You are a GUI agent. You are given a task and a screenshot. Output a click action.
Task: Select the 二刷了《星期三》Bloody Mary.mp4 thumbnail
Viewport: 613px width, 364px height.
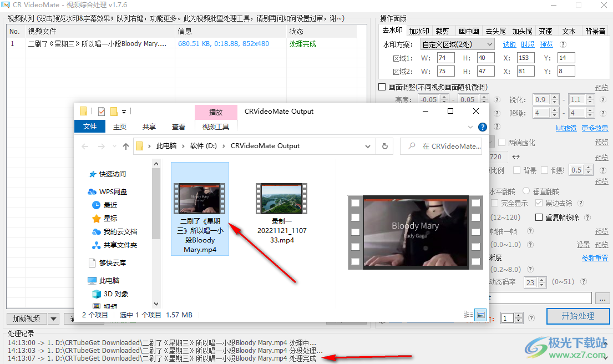(x=200, y=209)
